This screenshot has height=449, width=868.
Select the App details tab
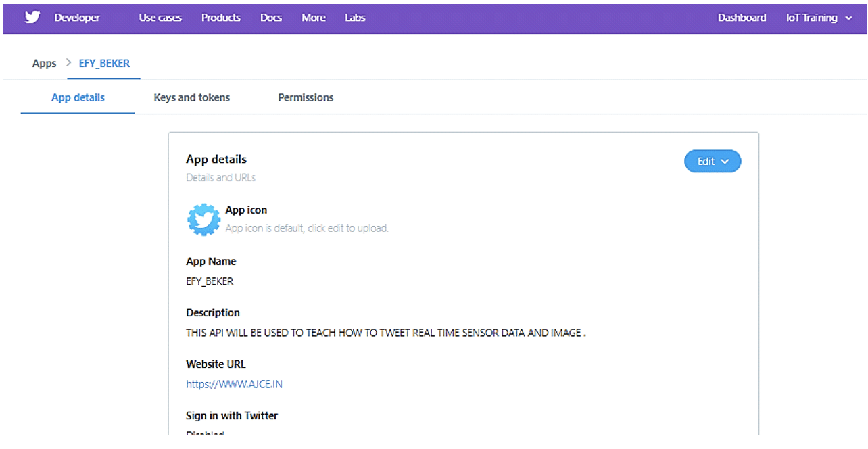78,97
